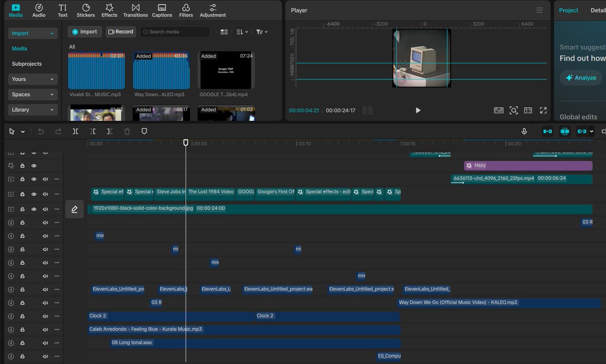
Task: Set player to 1:1 ratio view
Action: 528,110
